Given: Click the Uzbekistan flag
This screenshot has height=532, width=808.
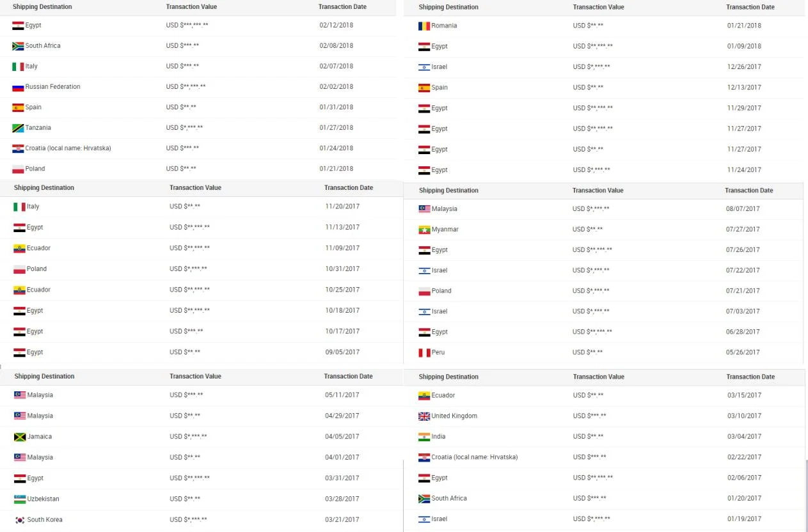Looking at the screenshot, I should tap(20, 499).
